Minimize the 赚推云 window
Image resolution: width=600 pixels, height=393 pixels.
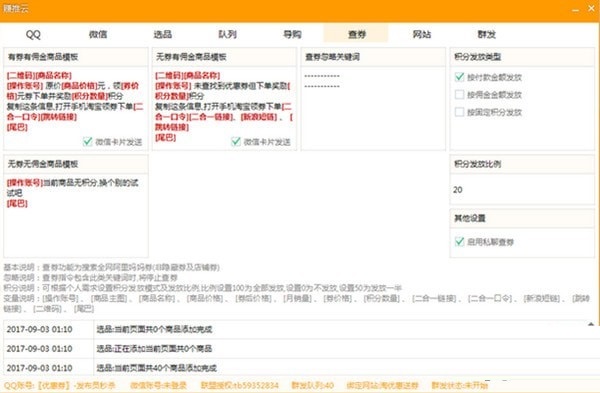[x=576, y=9]
